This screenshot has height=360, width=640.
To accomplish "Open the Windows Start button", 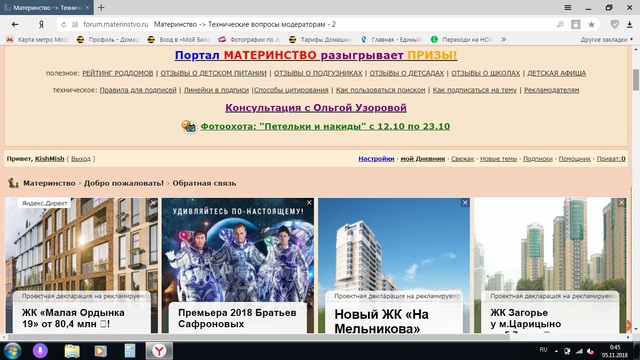I will click(x=12, y=351).
